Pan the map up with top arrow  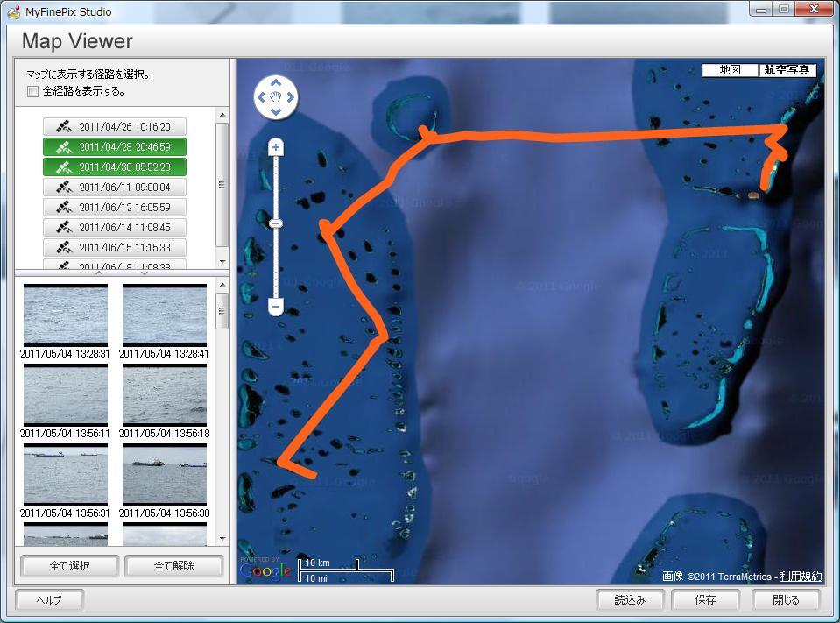(x=276, y=82)
